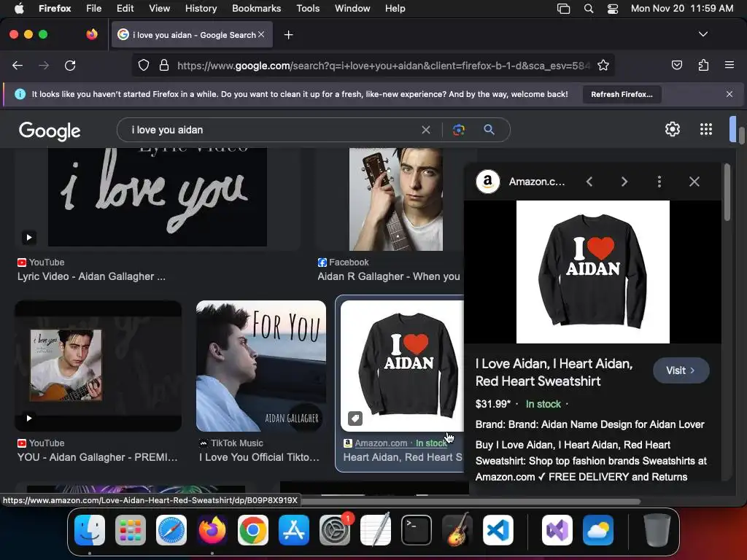Open the three-dot menu in preview panel
The image size is (747, 560).
[659, 182]
